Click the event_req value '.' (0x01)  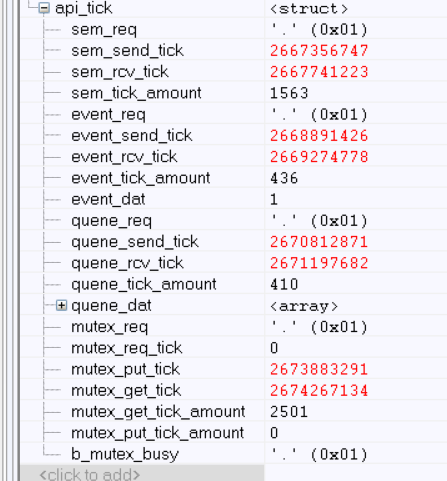click(x=319, y=115)
